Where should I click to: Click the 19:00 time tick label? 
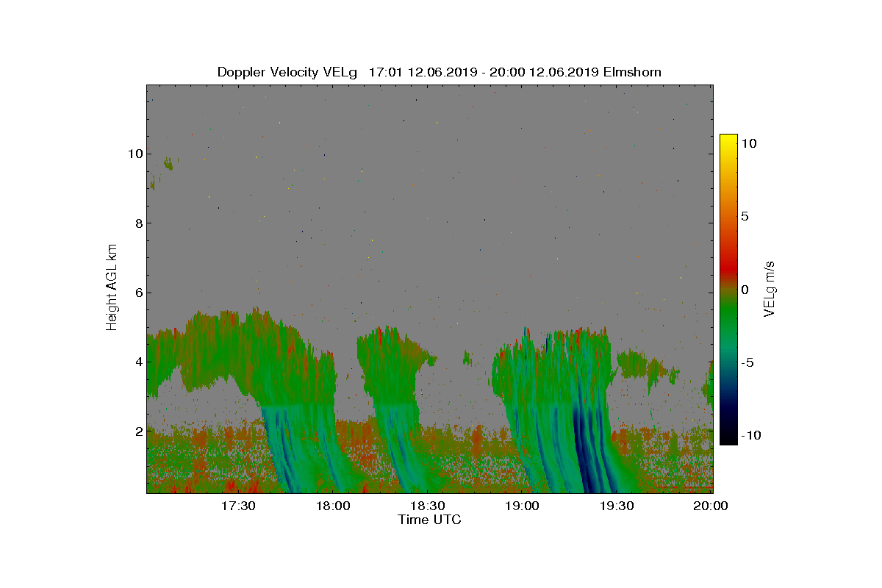pos(523,506)
